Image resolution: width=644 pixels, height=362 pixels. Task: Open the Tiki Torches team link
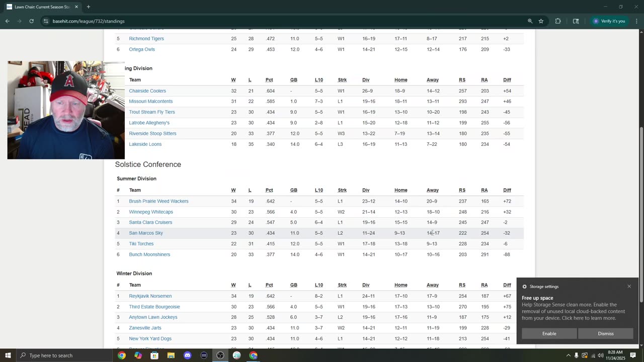pyautogui.click(x=141, y=244)
